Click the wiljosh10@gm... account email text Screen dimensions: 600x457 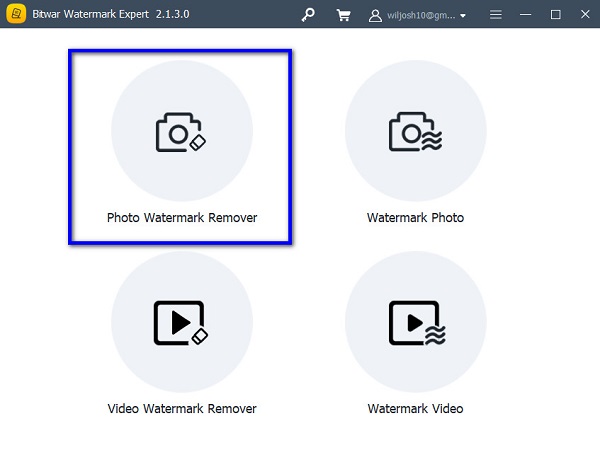tap(421, 15)
